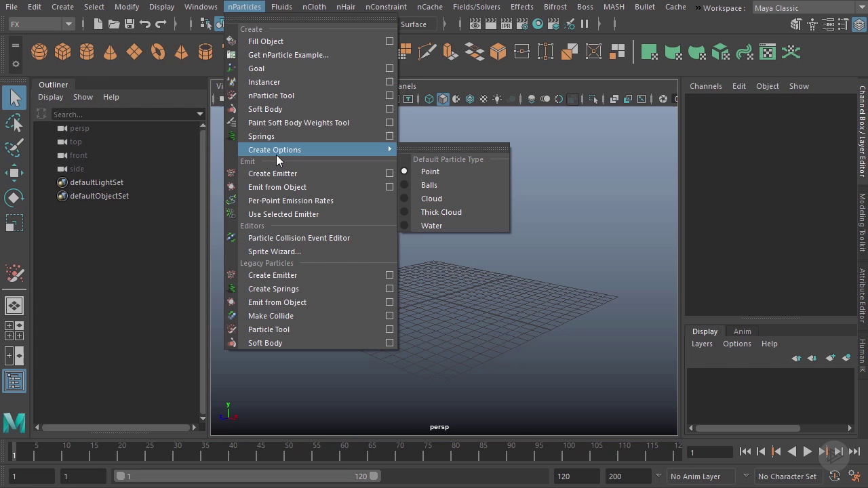Open Goal option box
This screenshot has height=488, width=868.
tap(389, 68)
